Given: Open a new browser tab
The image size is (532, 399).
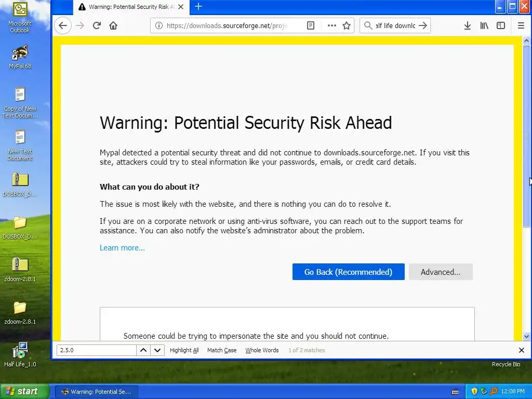Looking at the screenshot, I should click(198, 6).
